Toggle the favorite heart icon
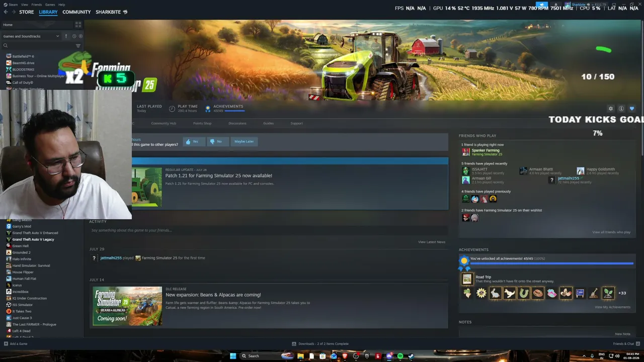The image size is (644, 362). (632, 109)
